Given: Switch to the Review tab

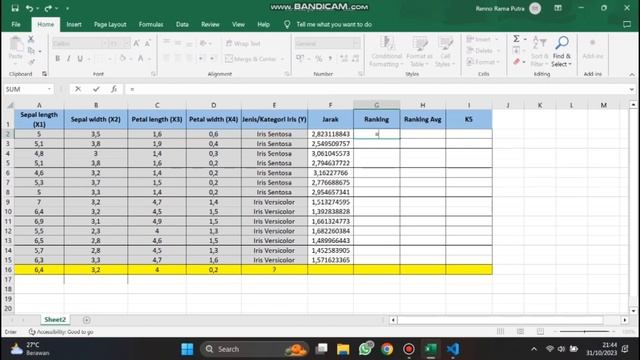Looking at the screenshot, I should (210, 24).
